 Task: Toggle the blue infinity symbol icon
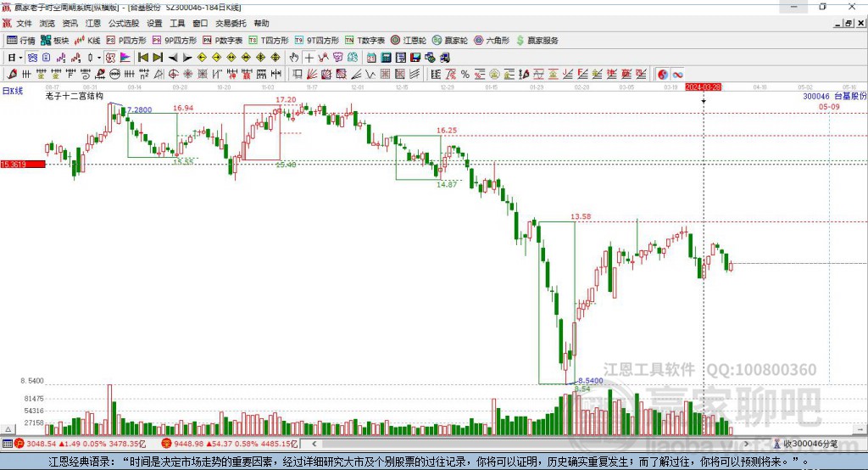pos(677,75)
